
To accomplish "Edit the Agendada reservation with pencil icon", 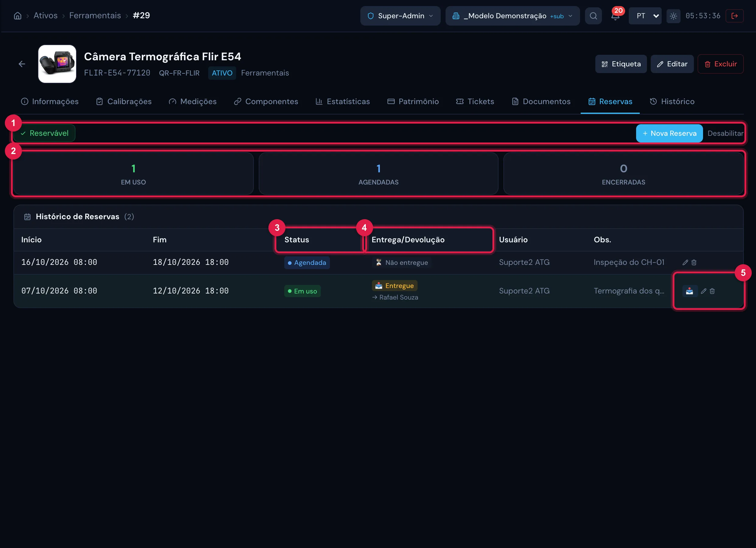I will coord(685,262).
